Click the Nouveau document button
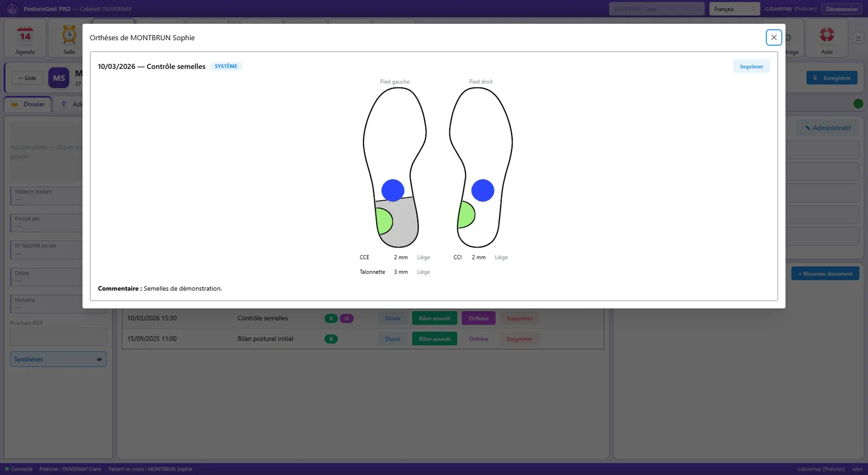This screenshot has width=868, height=475. click(x=825, y=274)
